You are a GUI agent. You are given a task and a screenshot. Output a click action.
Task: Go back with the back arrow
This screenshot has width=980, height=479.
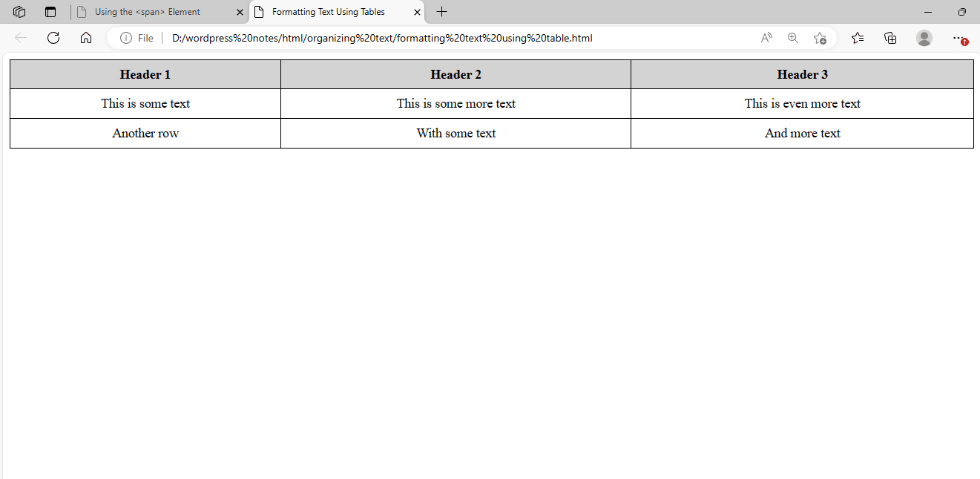(x=21, y=38)
